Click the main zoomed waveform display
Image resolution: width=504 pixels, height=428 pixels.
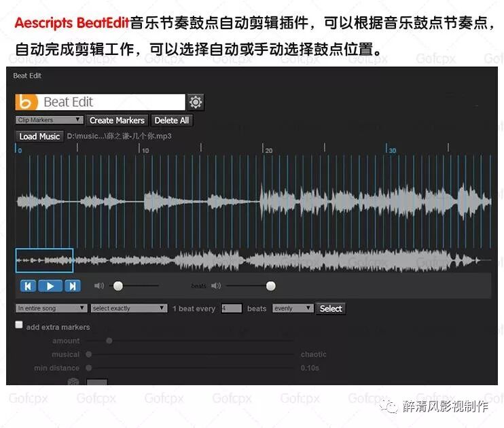[253, 202]
